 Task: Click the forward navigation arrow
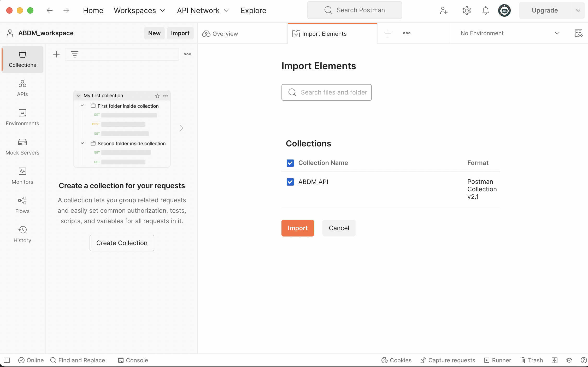click(x=66, y=10)
